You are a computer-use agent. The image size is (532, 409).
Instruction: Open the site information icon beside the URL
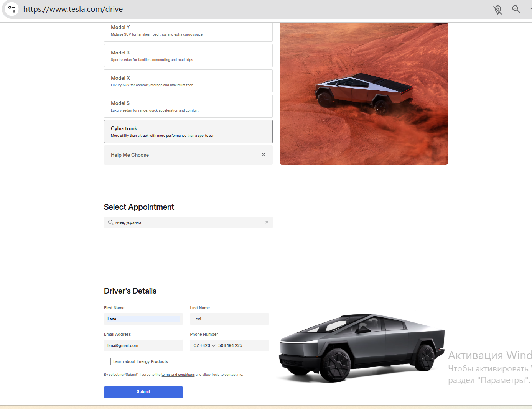tap(12, 9)
